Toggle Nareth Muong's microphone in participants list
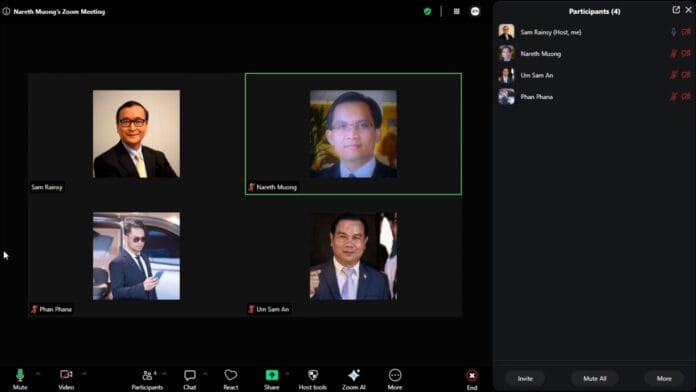The image size is (696, 392). tap(673, 54)
